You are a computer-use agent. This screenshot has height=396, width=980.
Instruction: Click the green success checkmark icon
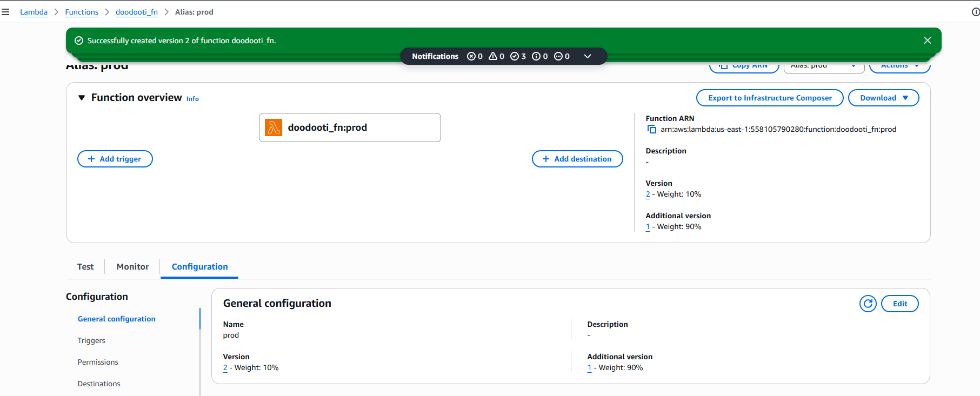[x=79, y=41]
